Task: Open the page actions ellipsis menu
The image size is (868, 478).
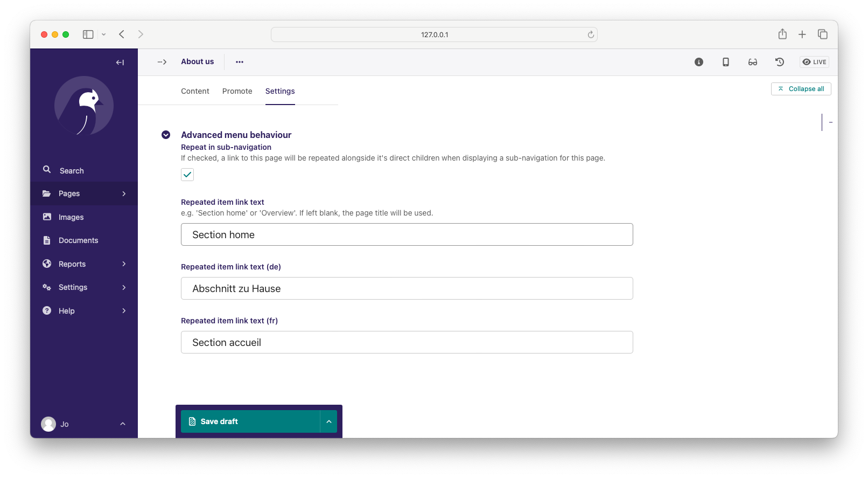Action: click(240, 62)
